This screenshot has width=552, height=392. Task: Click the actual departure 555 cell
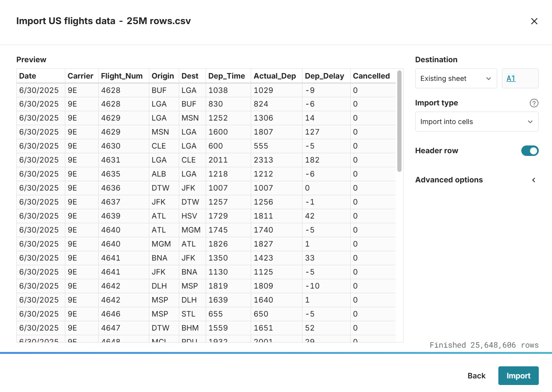(x=277, y=146)
